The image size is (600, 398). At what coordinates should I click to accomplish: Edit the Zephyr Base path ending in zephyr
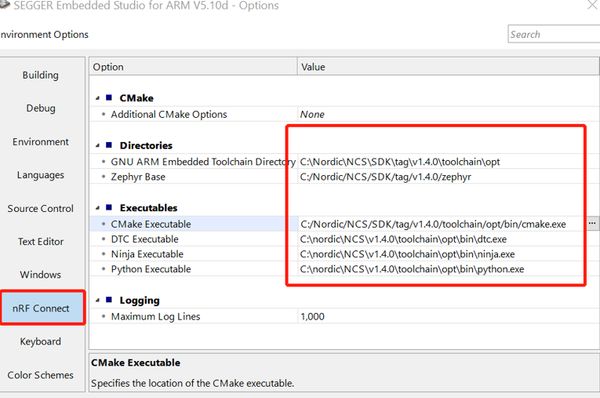(385, 177)
